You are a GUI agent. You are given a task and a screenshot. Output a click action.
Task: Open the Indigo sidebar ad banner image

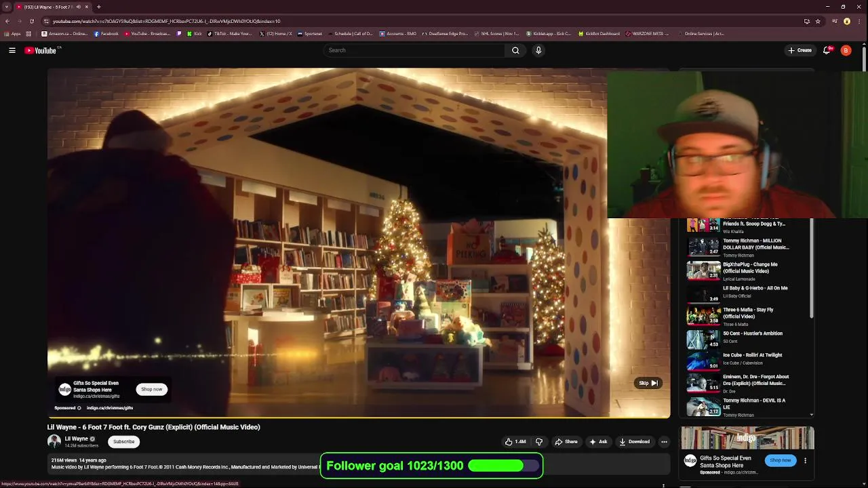747,438
